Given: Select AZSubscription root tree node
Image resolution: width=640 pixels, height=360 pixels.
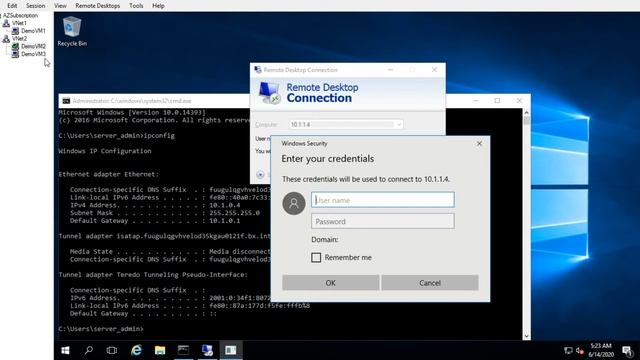Looking at the screenshot, I should tap(20, 16).
